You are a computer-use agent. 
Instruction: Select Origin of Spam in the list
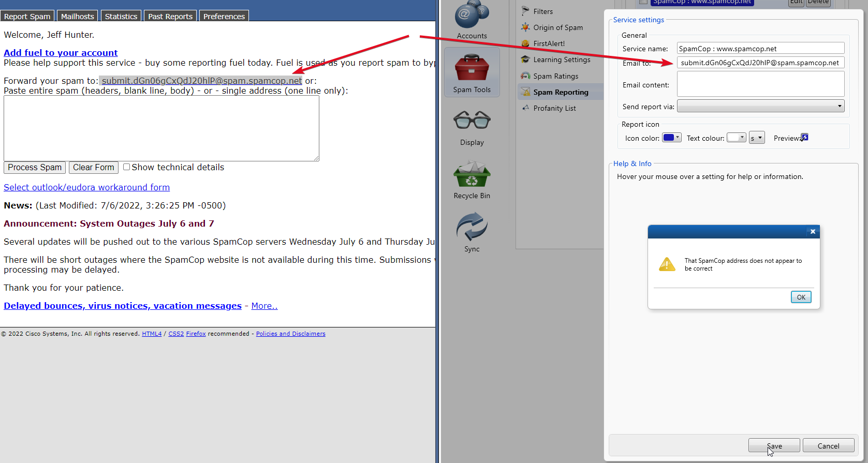coord(558,27)
